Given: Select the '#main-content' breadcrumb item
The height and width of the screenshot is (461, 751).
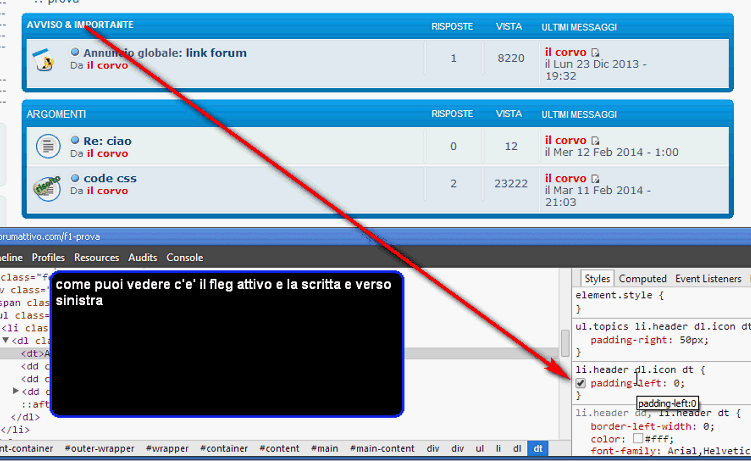Looking at the screenshot, I should click(x=382, y=449).
